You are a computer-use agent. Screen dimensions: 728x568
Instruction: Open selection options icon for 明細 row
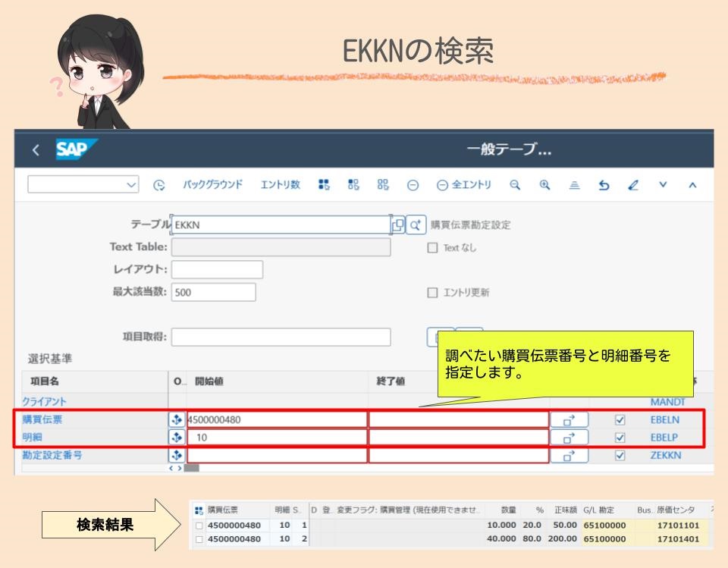click(x=177, y=438)
